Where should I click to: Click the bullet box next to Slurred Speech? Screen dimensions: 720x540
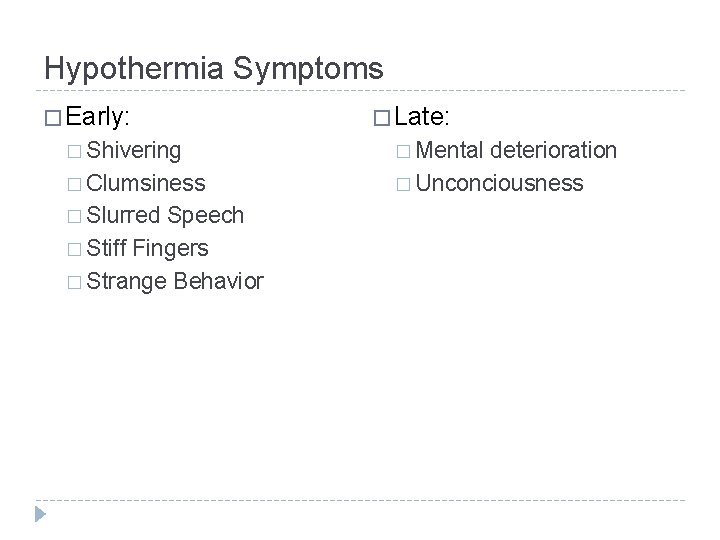pos(74,217)
